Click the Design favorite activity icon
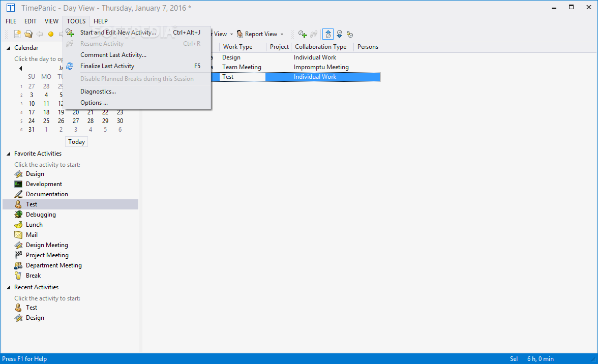Image resolution: width=598 pixels, height=364 pixels. tap(18, 174)
